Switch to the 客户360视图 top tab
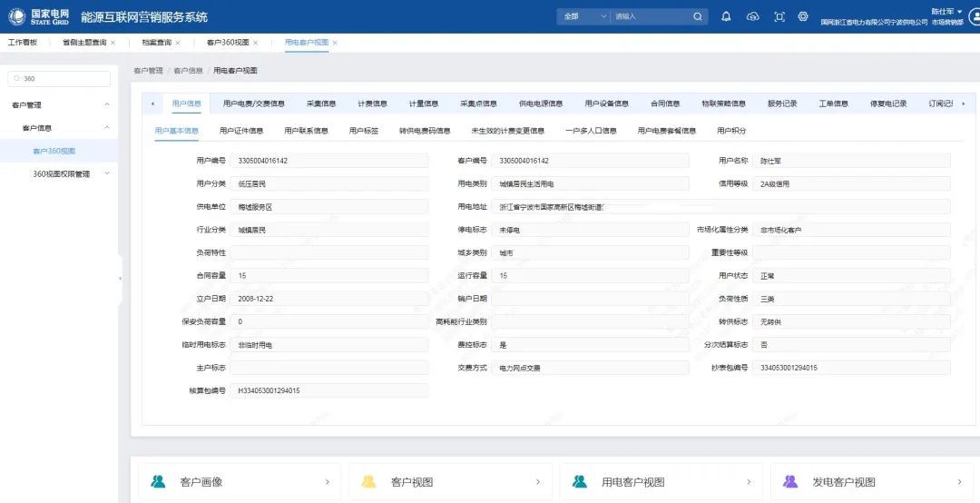Image resolution: width=980 pixels, height=503 pixels. coord(228,43)
